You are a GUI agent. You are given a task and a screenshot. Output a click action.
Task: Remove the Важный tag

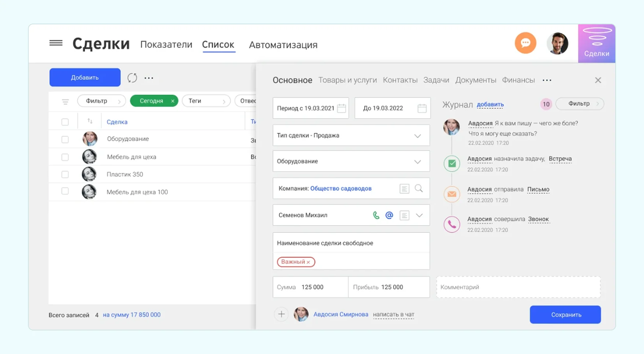(x=308, y=262)
